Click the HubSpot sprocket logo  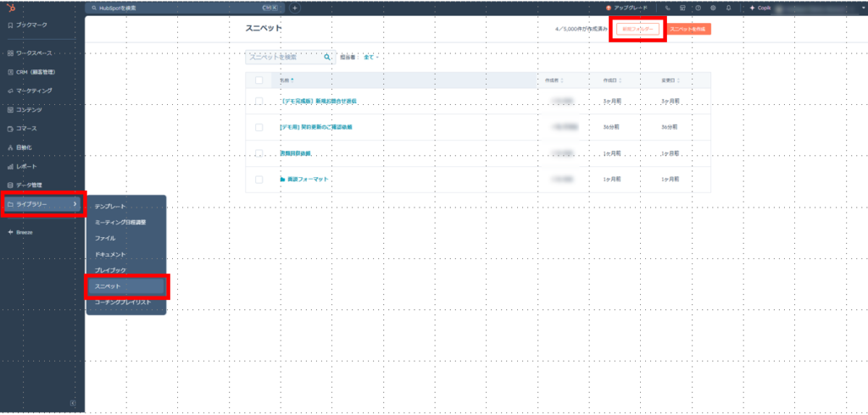(12, 8)
